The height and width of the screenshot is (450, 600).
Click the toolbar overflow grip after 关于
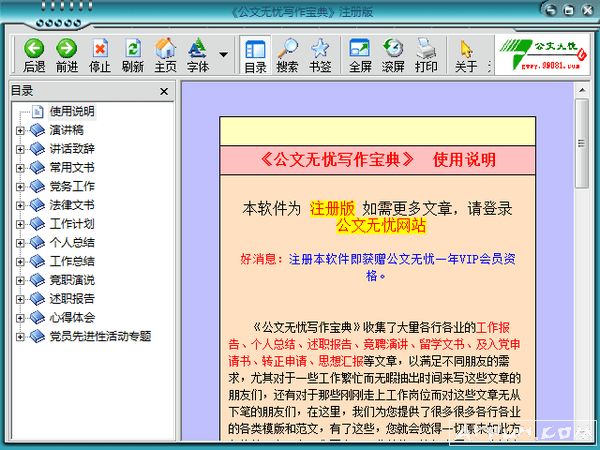pyautogui.click(x=489, y=67)
